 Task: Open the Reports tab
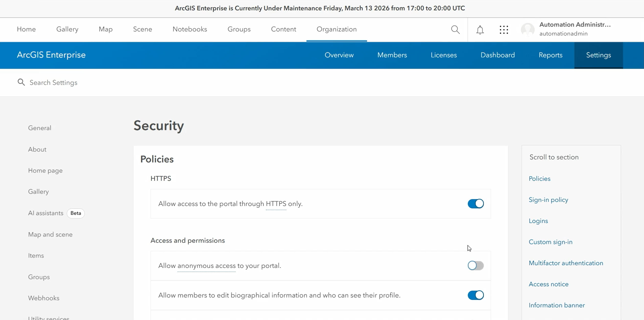(551, 55)
